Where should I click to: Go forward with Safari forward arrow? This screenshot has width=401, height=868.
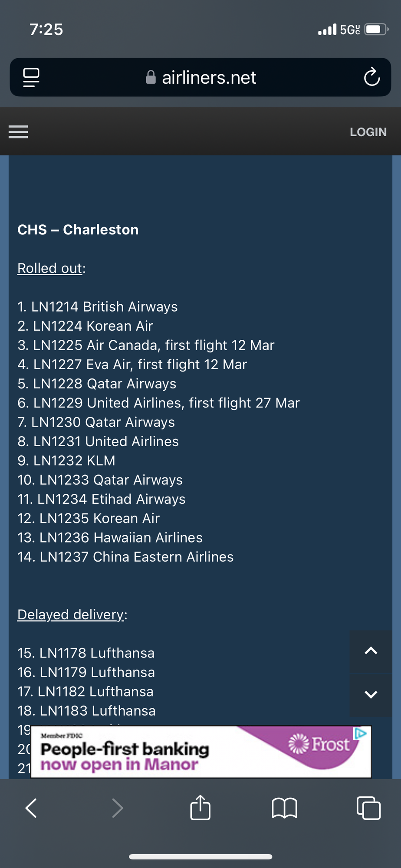coord(117,808)
